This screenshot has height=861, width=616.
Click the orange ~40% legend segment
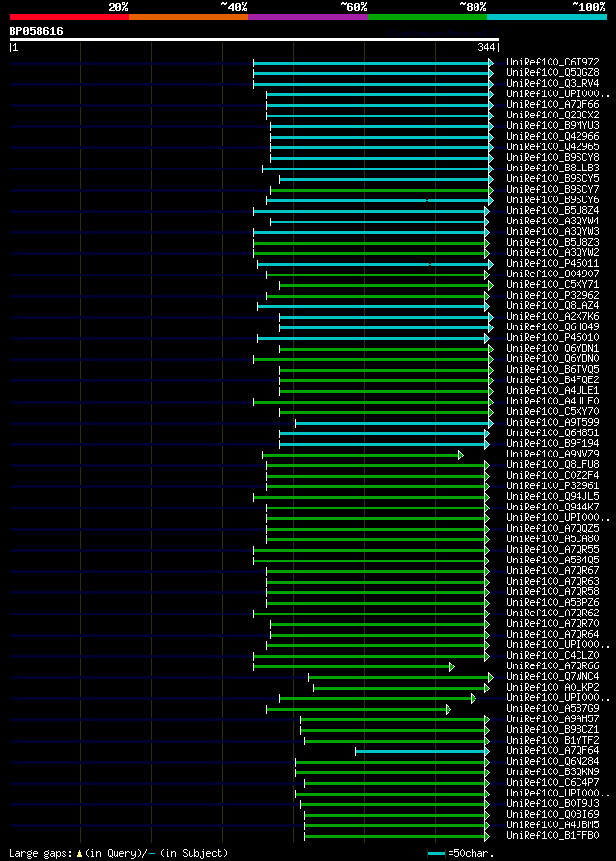point(189,17)
